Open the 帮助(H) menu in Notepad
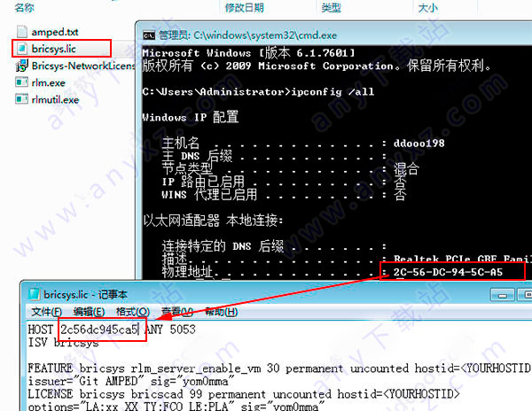 pyautogui.click(x=221, y=312)
